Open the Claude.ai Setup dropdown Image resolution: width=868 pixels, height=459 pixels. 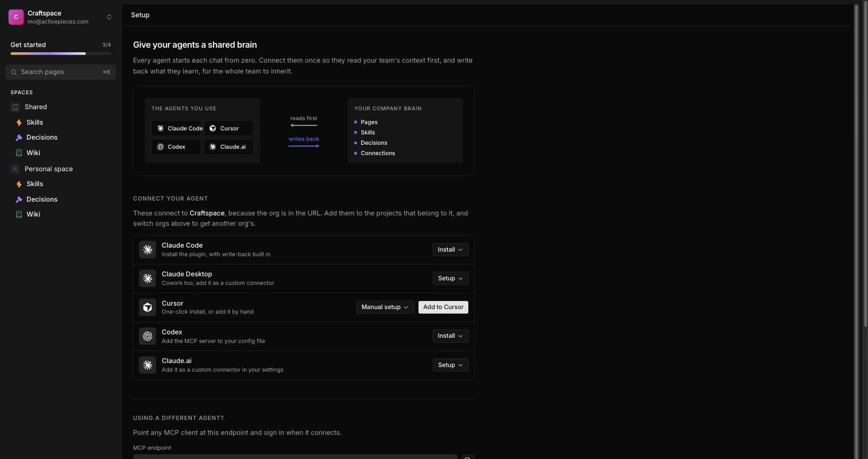pos(451,365)
